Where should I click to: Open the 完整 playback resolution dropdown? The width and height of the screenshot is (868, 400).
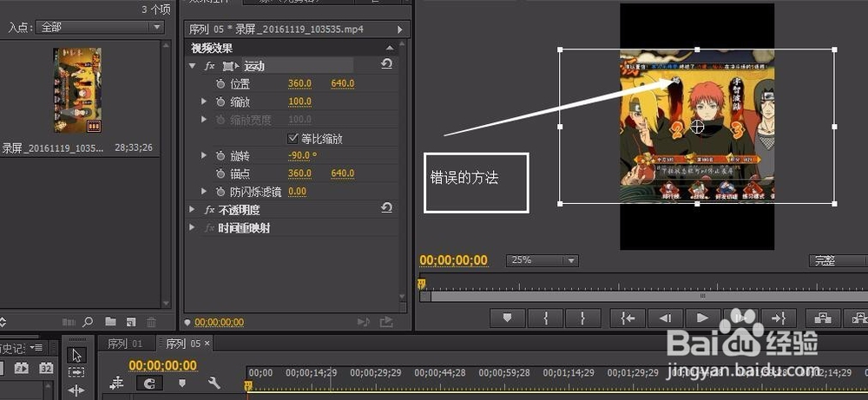click(838, 260)
